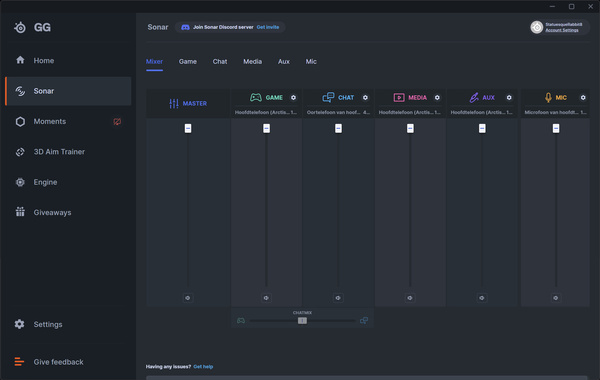Screen dimensions: 600x380
Task: Select Sonar in the sidebar
Action: 68,91
